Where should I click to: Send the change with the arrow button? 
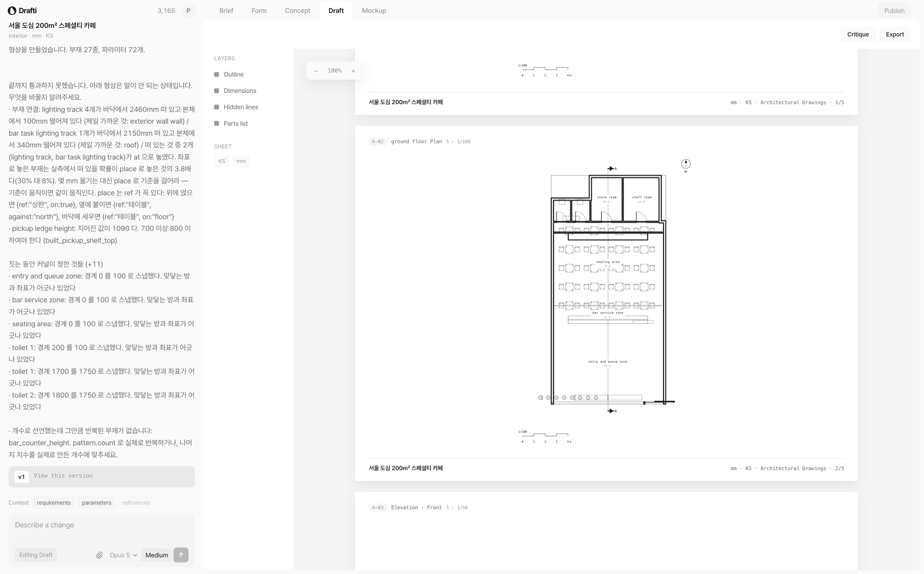[x=181, y=555]
